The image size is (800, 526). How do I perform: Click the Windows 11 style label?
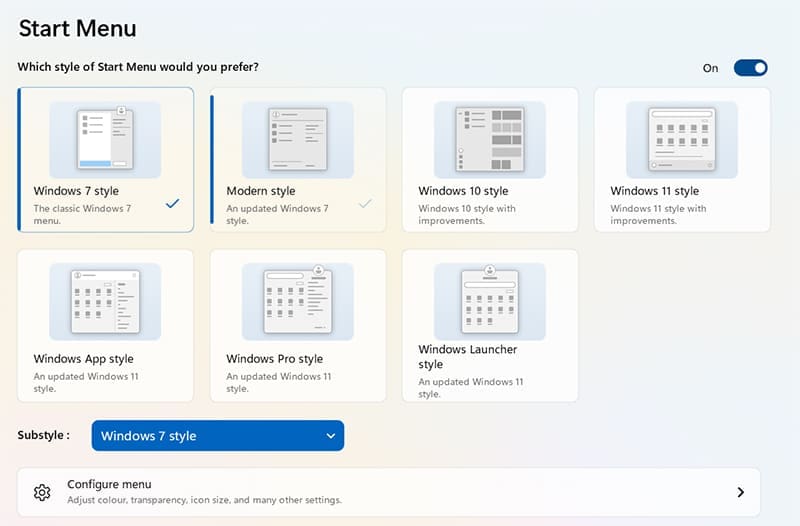coord(655,191)
